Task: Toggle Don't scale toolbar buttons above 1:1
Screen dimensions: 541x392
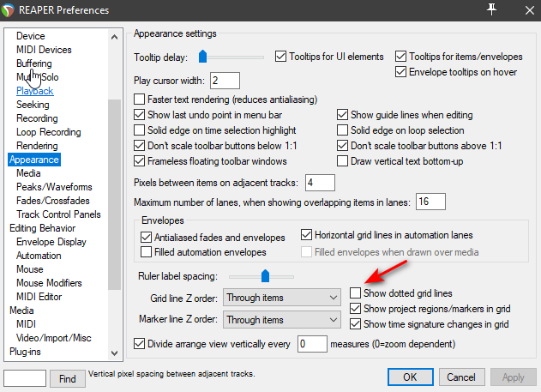Action: 342,146
